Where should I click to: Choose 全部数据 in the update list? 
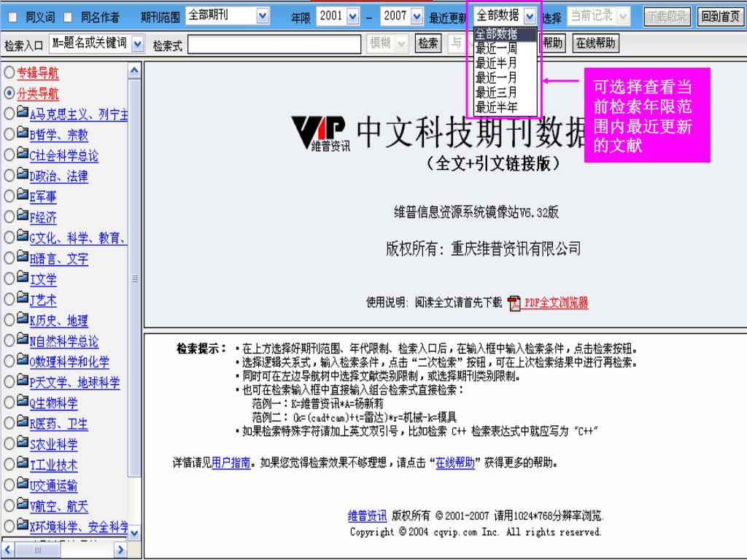point(506,34)
